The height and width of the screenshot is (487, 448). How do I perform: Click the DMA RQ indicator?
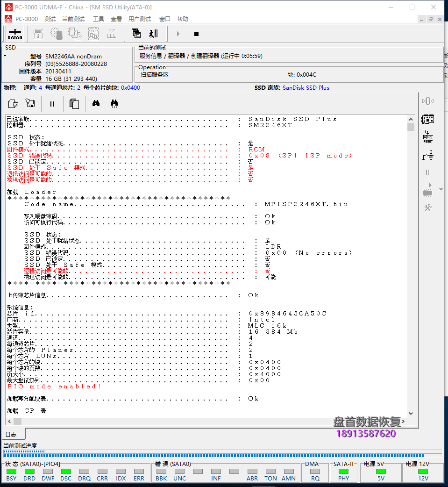pos(315,472)
